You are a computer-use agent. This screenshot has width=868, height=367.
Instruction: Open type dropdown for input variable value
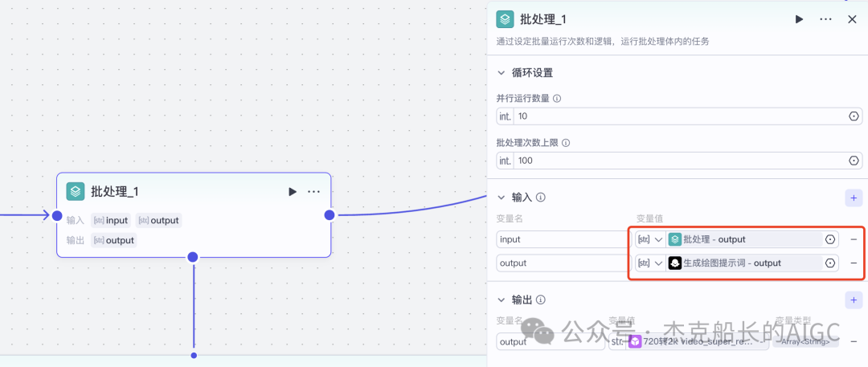650,239
